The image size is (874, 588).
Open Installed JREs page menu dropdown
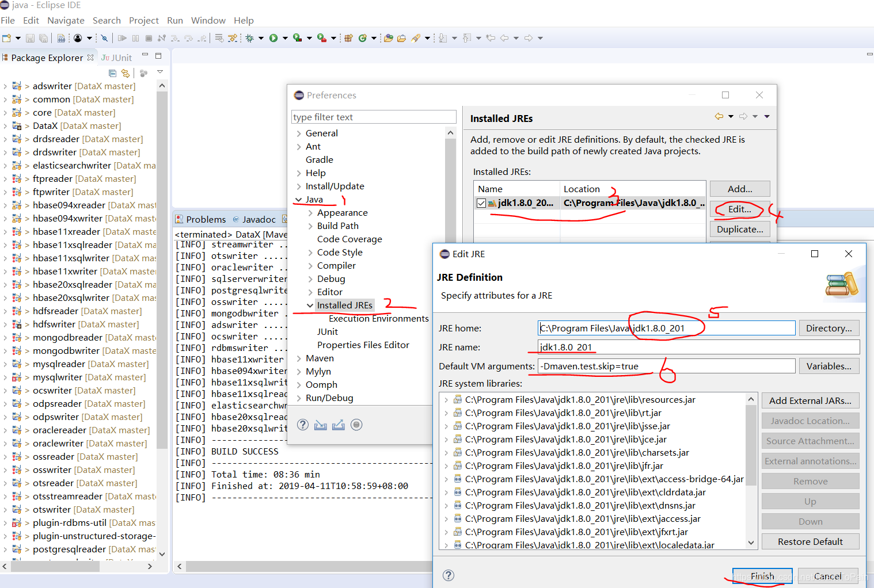coord(767,116)
